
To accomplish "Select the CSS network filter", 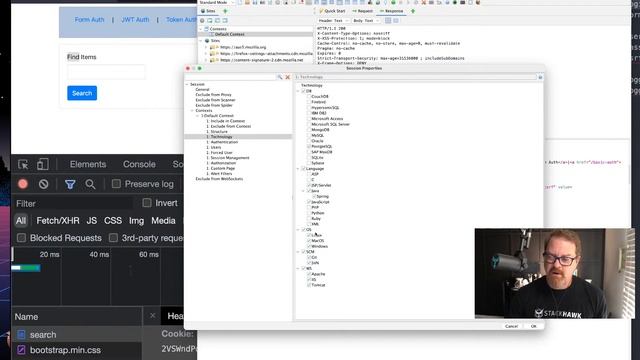I will (113, 220).
